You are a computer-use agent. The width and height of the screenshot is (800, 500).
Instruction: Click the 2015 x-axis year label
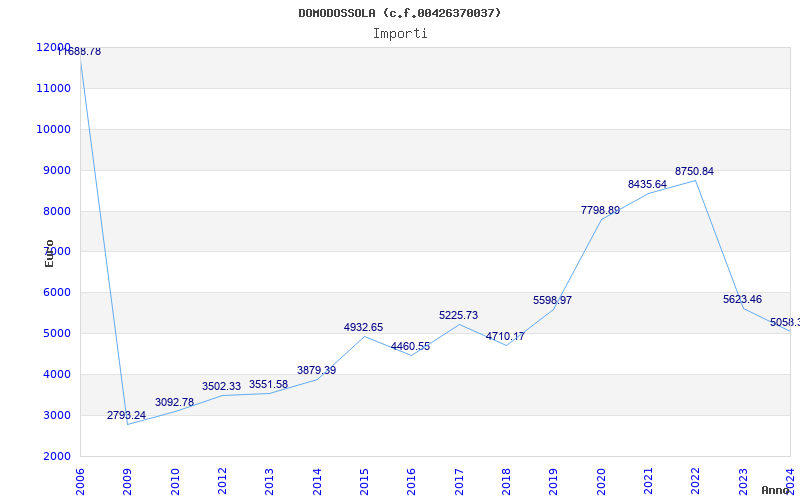(364, 482)
